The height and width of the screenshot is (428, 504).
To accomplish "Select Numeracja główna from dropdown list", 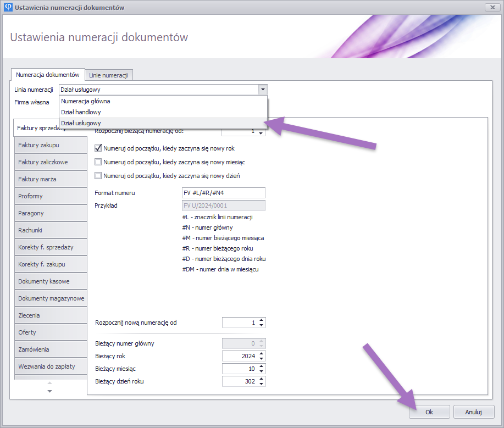I will (x=86, y=101).
